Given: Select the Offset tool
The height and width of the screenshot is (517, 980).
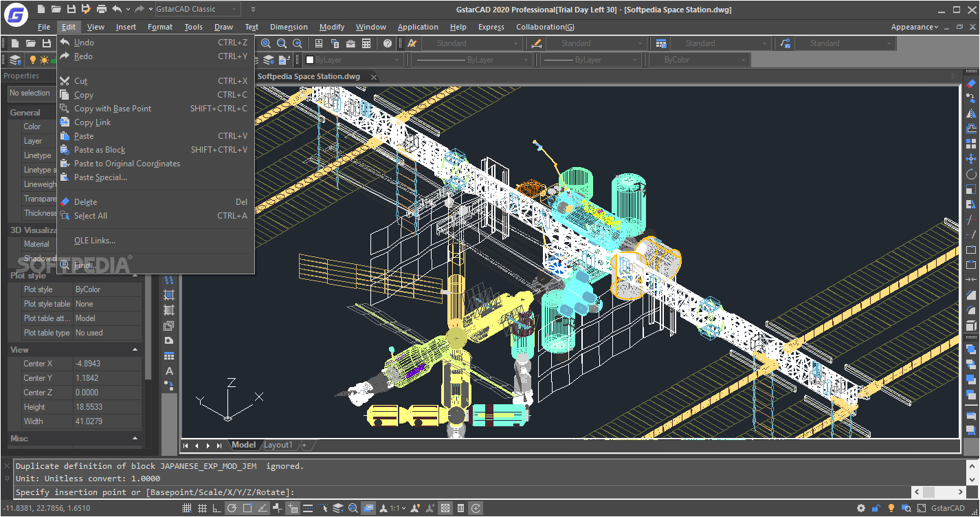Looking at the screenshot, I should (971, 129).
